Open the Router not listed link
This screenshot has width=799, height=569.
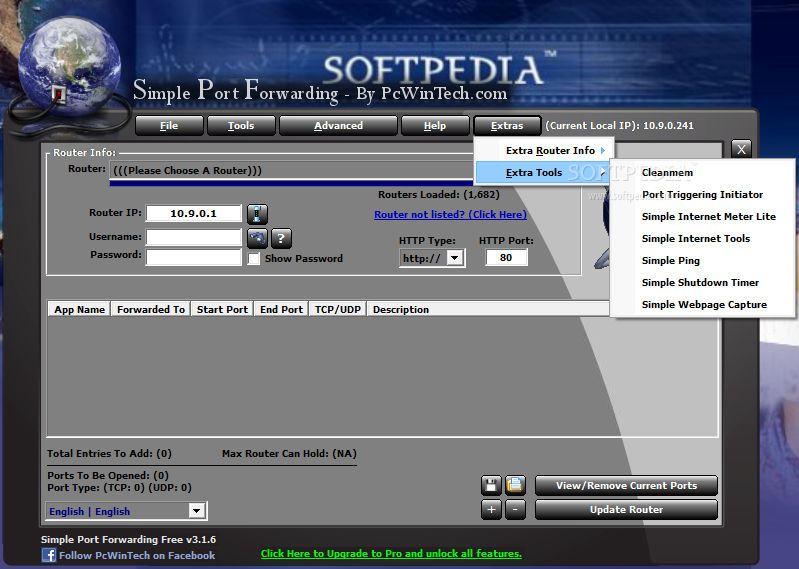pyautogui.click(x=450, y=214)
